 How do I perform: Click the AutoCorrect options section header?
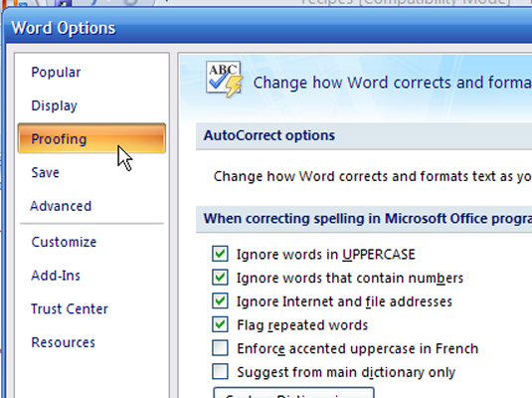[364, 136]
